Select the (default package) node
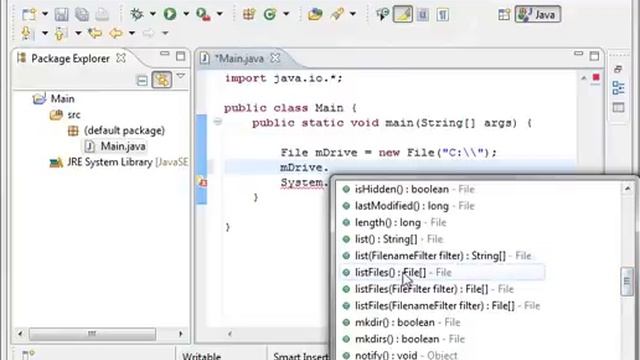 click(124, 131)
